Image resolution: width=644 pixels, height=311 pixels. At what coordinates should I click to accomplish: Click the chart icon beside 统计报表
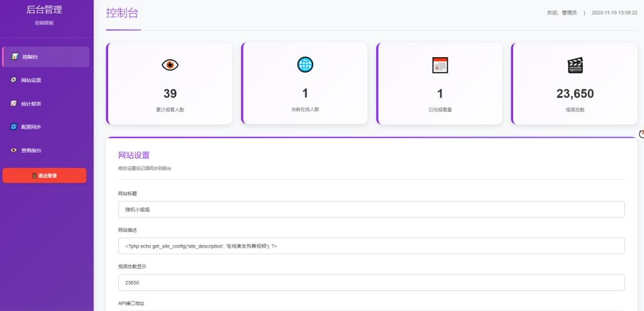tap(14, 103)
